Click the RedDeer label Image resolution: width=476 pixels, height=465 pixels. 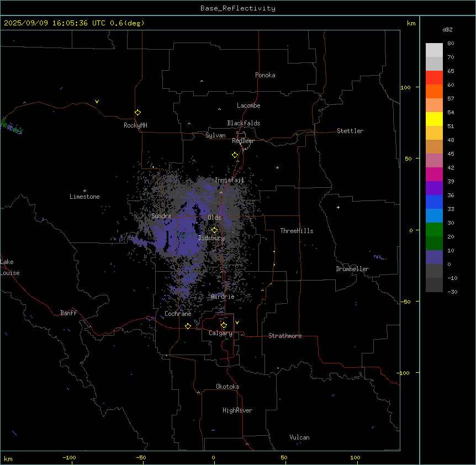click(x=243, y=141)
